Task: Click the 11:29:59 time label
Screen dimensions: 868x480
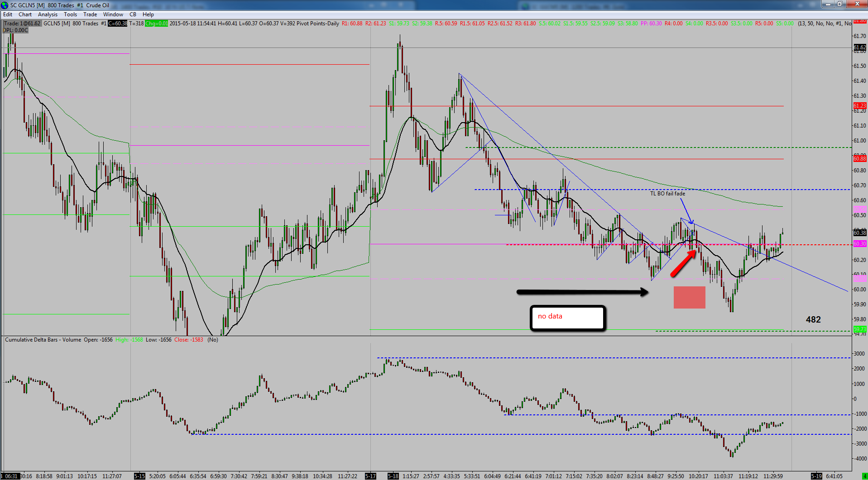Action: click(773, 476)
